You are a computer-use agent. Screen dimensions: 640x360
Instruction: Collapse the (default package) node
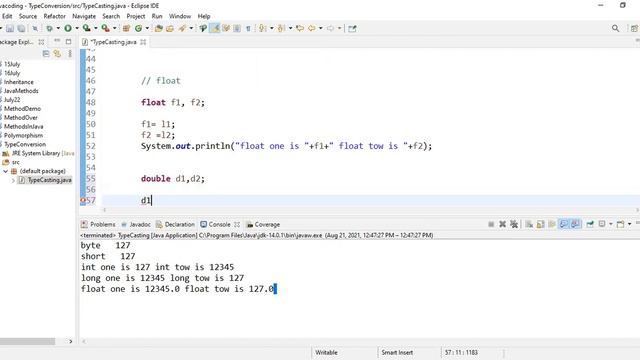(x=5, y=171)
